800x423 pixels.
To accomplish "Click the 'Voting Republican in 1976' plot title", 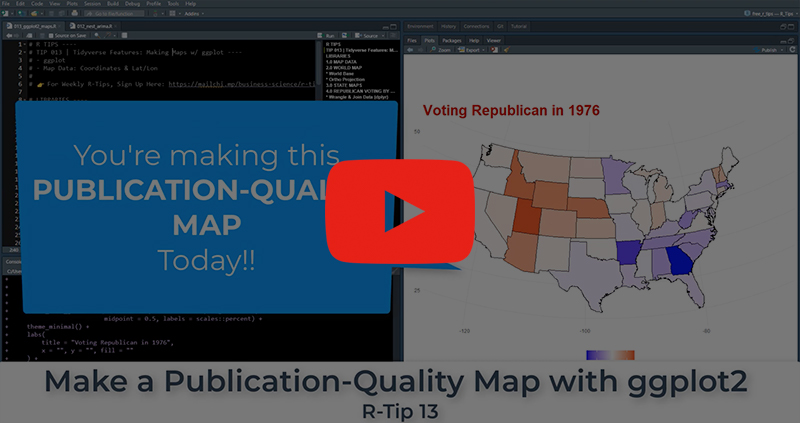I will point(511,110).
